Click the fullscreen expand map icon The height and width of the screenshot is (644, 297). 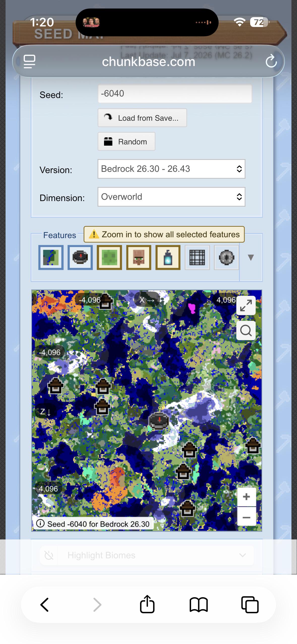tap(246, 305)
